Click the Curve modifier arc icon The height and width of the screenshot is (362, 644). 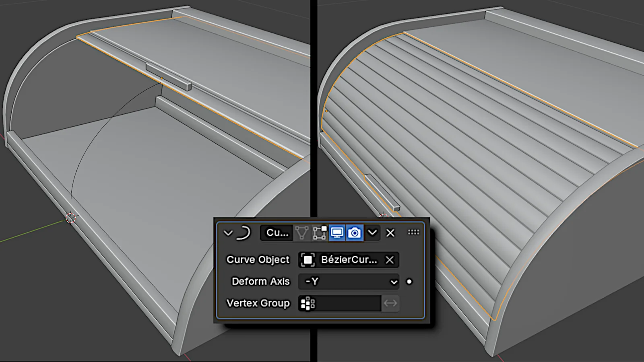244,233
